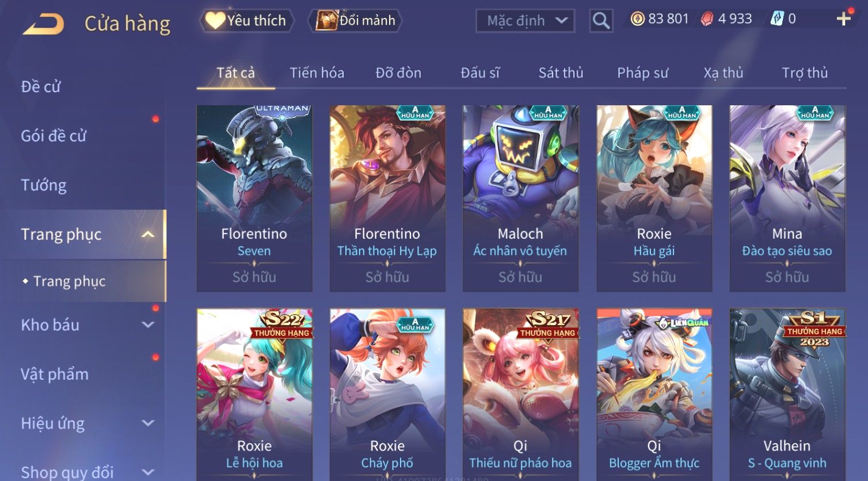Tap the gold coin currency icon

(x=637, y=19)
